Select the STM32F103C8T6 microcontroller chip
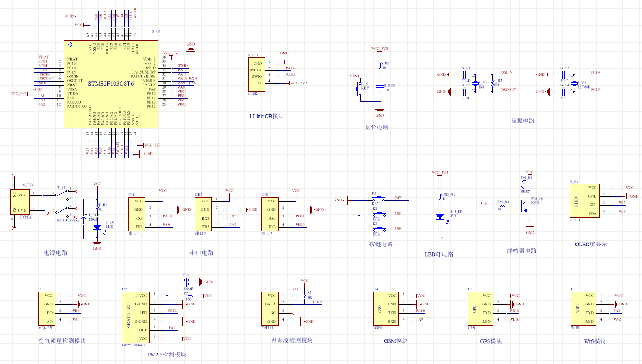Viewport: 642px width, 364px height. 111,85
